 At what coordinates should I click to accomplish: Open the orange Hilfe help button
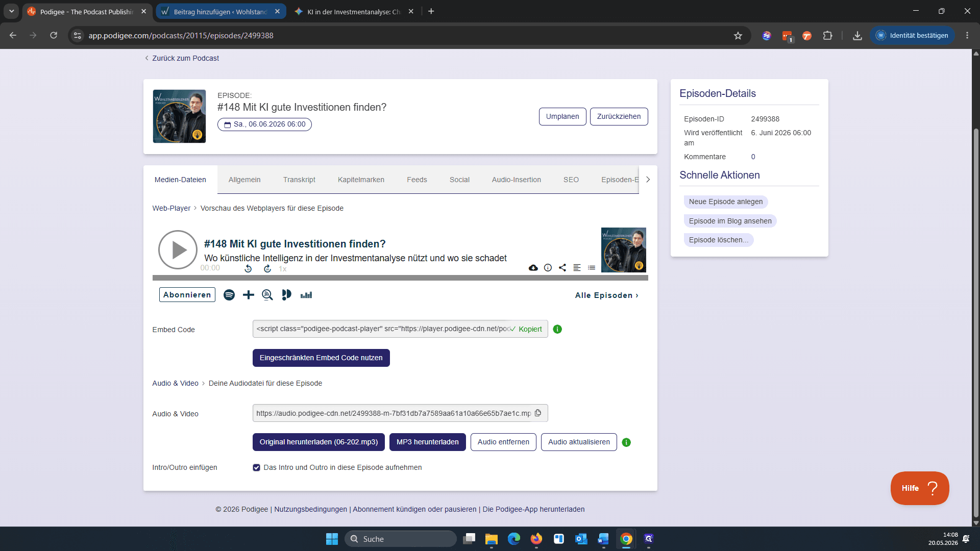pyautogui.click(x=920, y=488)
